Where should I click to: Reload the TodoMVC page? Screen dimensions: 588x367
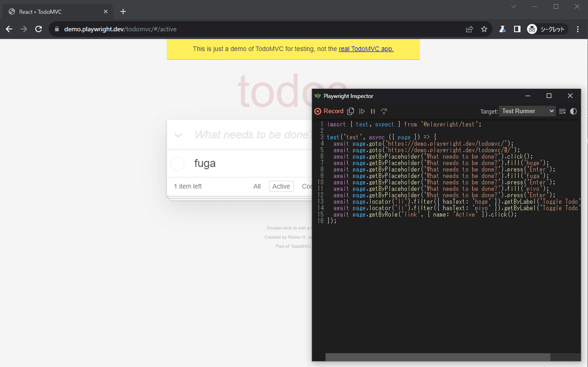pos(39,29)
